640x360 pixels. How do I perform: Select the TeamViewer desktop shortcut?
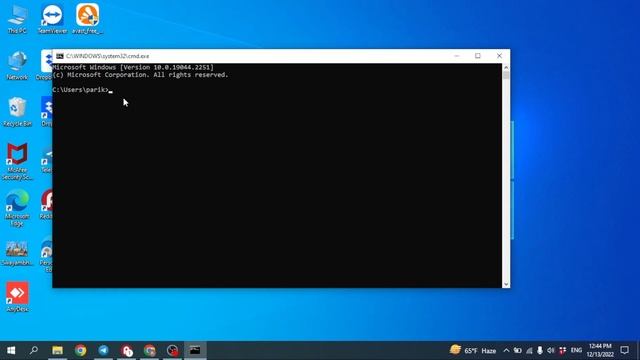pos(52,19)
